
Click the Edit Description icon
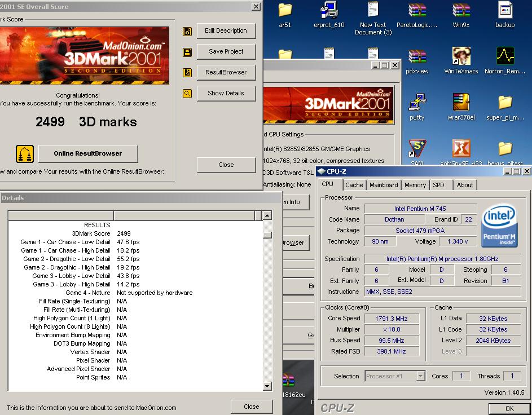point(187,32)
